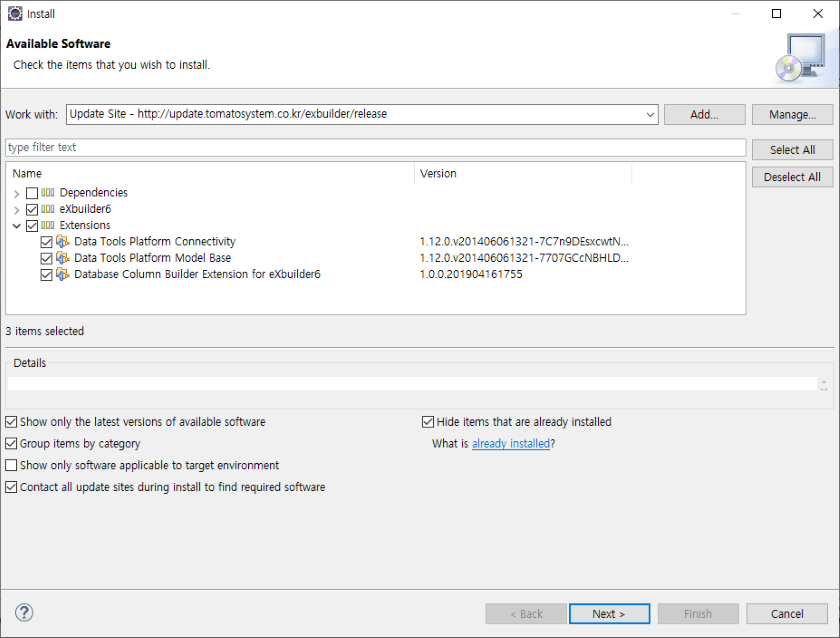Viewport: 840px width, 638px height.
Task: Click the Data Tools Platform Connectivity feature icon
Action: (62, 242)
